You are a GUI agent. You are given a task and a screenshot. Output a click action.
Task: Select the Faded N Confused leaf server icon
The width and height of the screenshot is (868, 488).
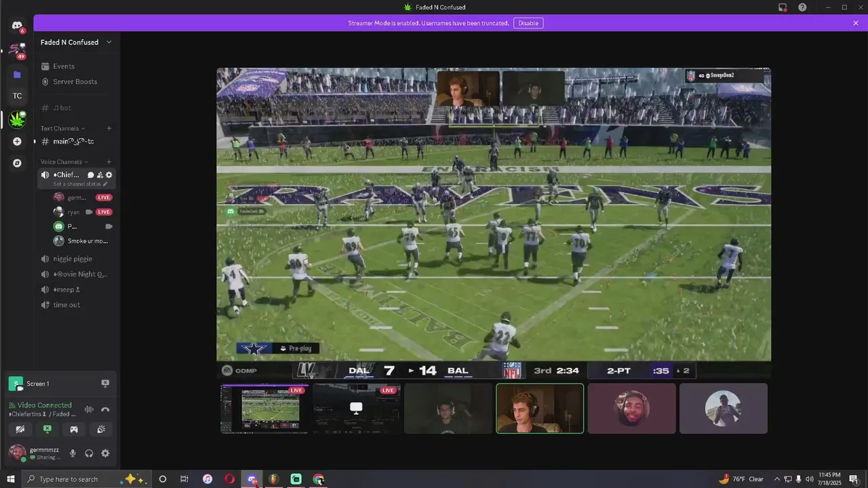coord(17,119)
